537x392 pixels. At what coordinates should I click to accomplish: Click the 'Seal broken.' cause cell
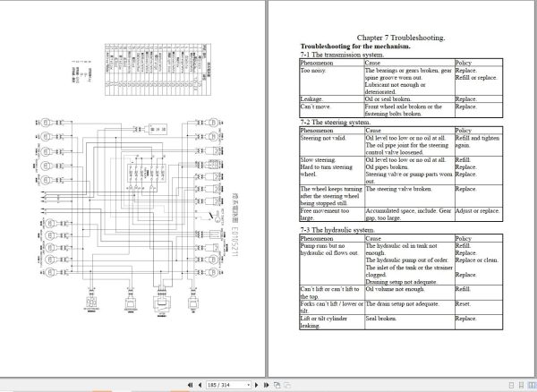tap(410, 322)
